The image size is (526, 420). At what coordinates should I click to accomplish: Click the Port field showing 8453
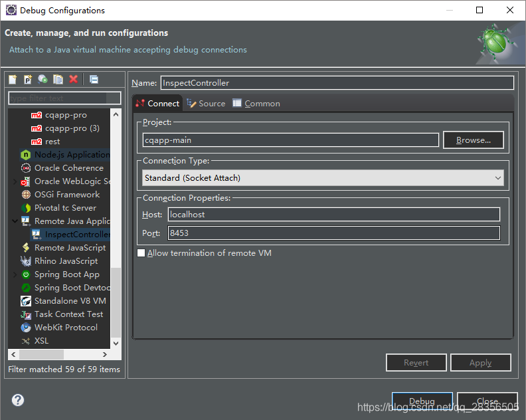coord(334,233)
